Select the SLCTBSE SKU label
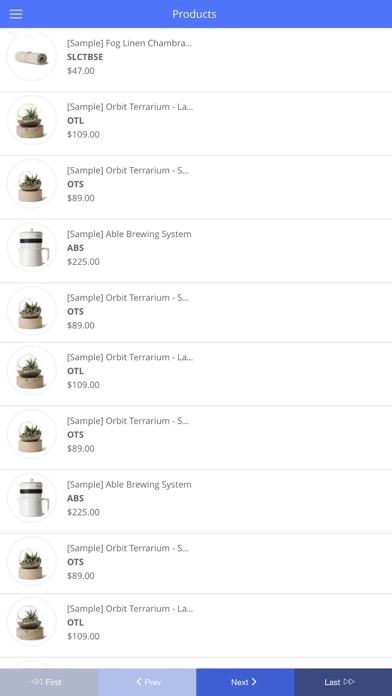This screenshot has width=392, height=696. click(85, 57)
